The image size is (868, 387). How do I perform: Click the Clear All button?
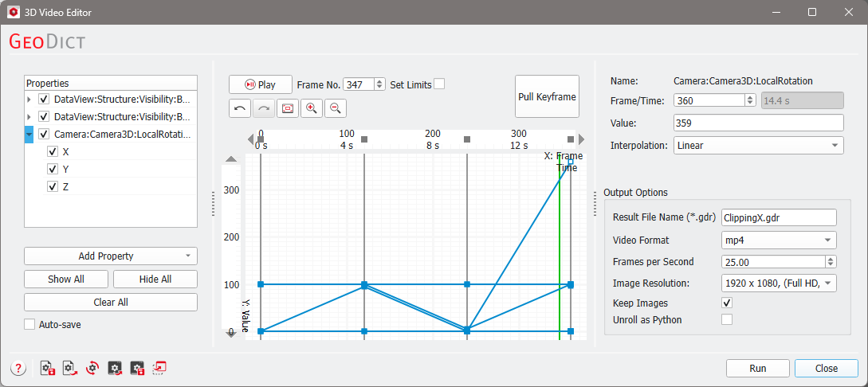click(x=111, y=303)
